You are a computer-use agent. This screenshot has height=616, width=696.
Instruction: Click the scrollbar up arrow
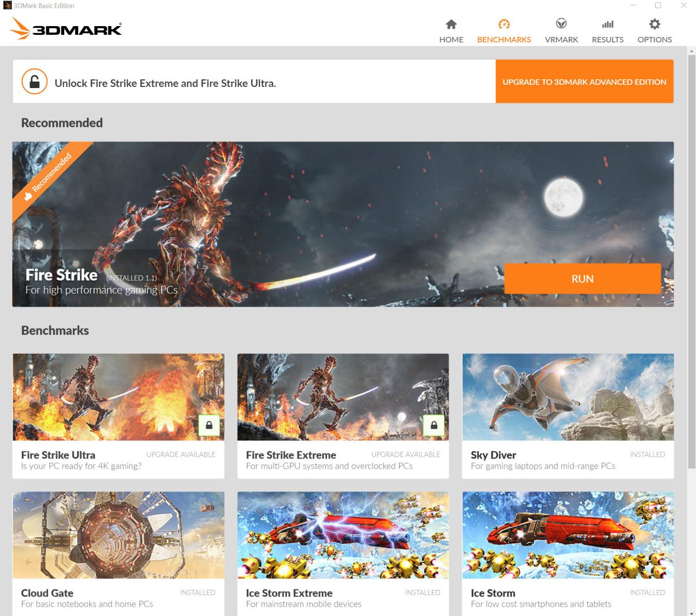point(692,51)
